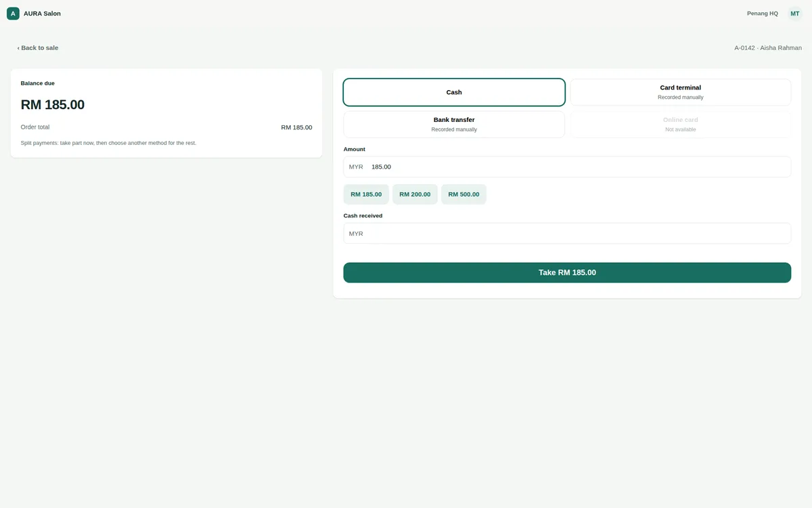
Task: Click the Order total amount value
Action: click(x=296, y=127)
